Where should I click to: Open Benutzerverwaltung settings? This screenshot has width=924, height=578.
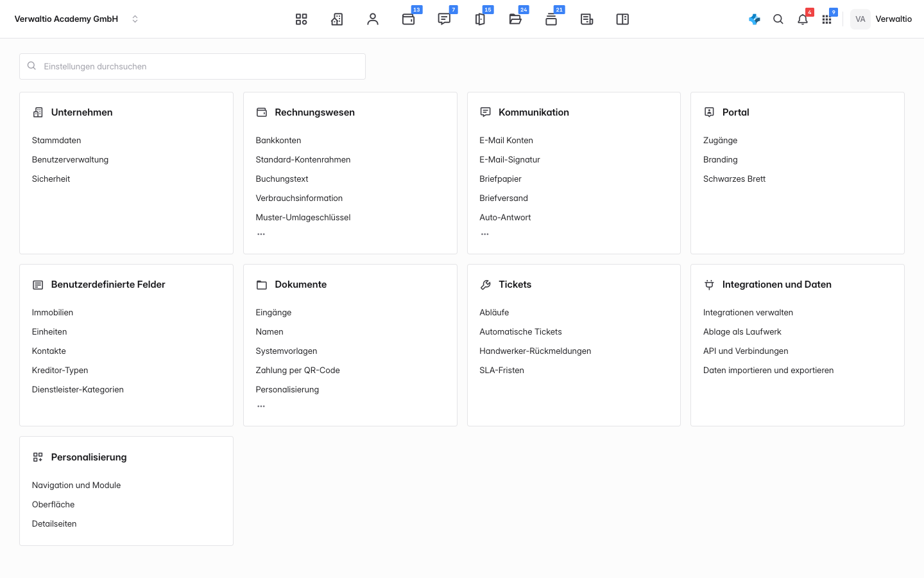coord(71,160)
